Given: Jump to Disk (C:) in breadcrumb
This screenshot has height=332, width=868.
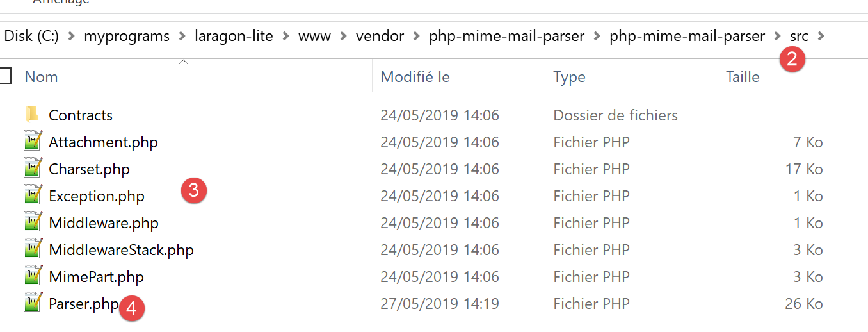Looking at the screenshot, I should (x=31, y=36).
